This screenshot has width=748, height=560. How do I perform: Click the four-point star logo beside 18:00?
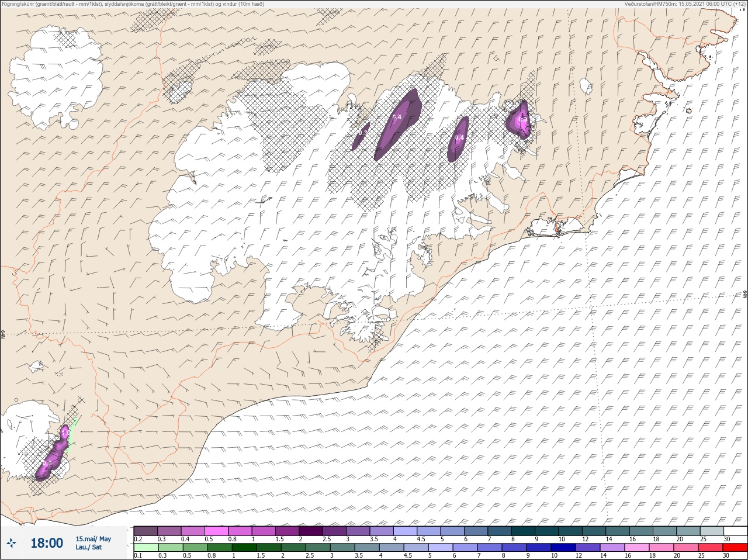click(x=12, y=543)
